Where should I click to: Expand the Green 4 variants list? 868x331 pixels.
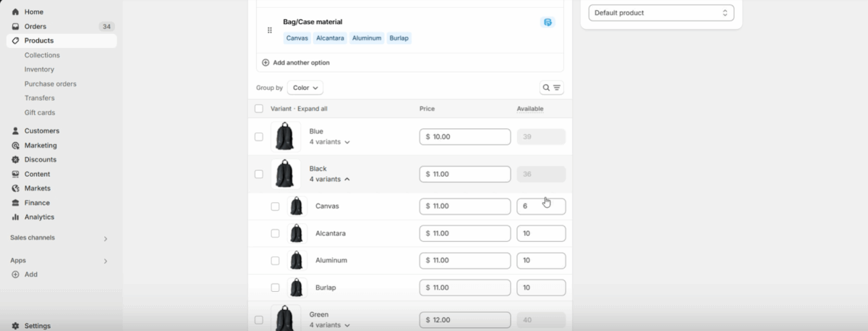tap(329, 325)
